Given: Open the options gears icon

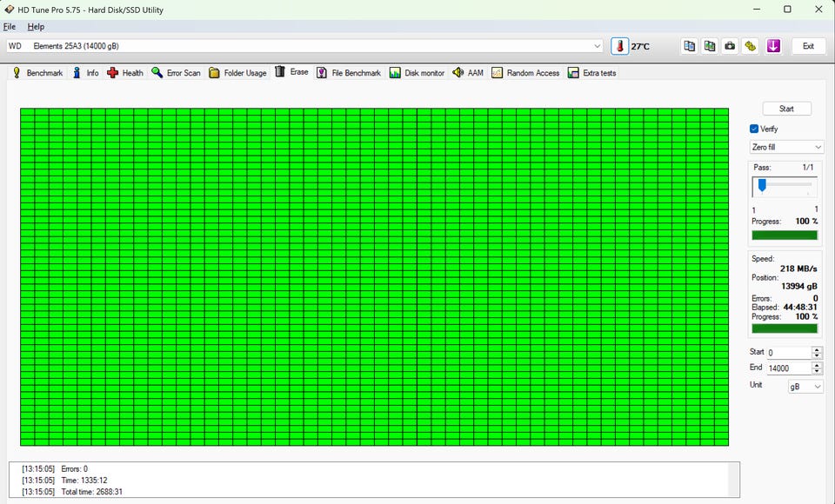Looking at the screenshot, I should click(751, 46).
